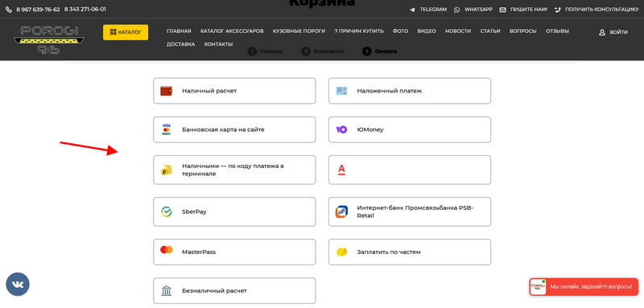Click the bank building icon
This screenshot has width=644, height=308.
click(167, 291)
